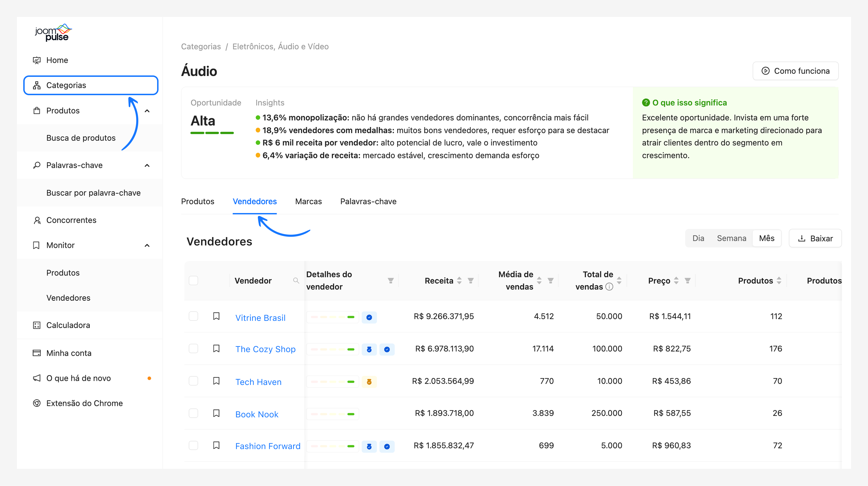The width and height of the screenshot is (868, 486).
Task: Open filter icon for Receita column
Action: (471, 280)
